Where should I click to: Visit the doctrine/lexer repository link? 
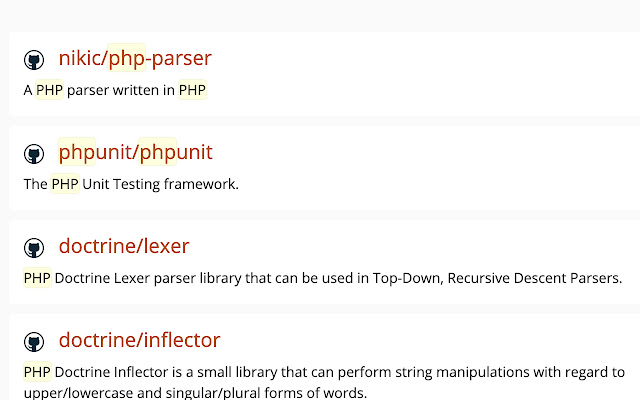coord(123,246)
